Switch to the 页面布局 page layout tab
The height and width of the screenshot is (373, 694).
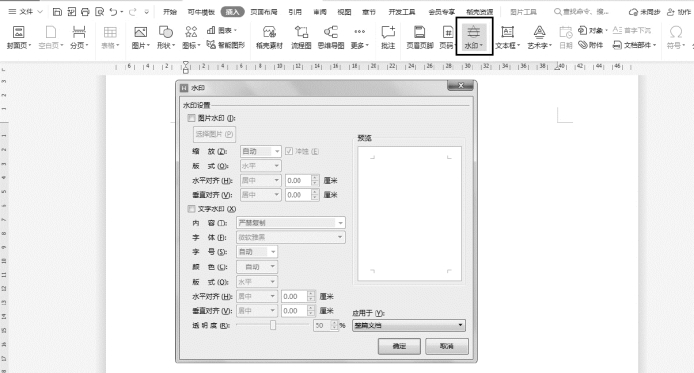pos(264,12)
